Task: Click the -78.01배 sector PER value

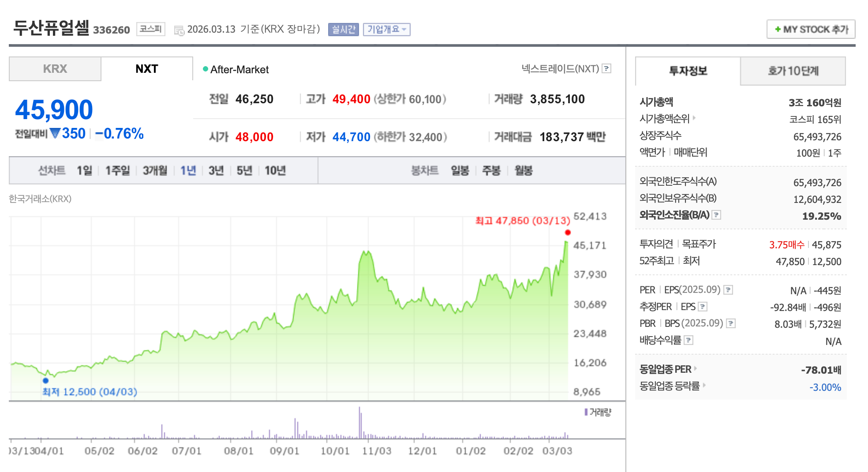Action: pos(821,370)
